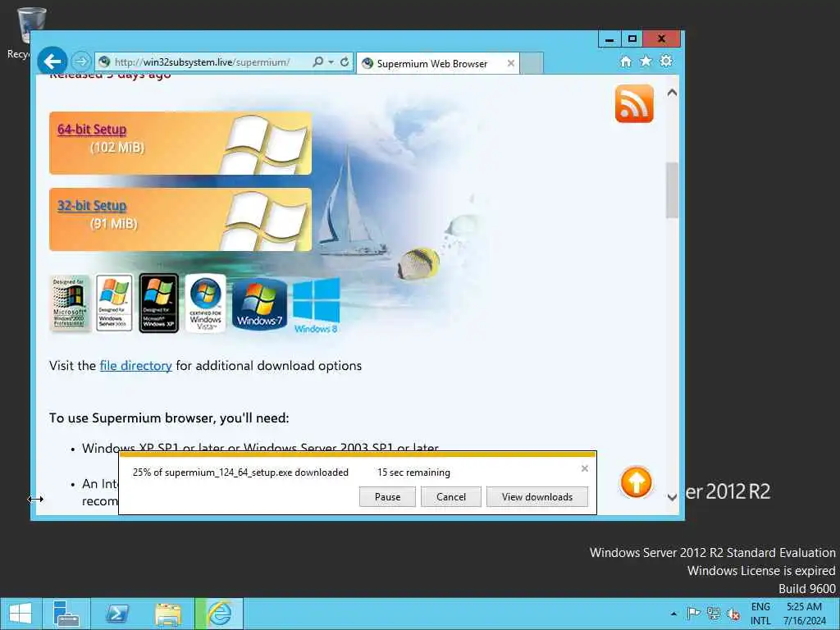The image size is (840, 630).
Task: Open Server Manager from the taskbar
Action: [66, 614]
